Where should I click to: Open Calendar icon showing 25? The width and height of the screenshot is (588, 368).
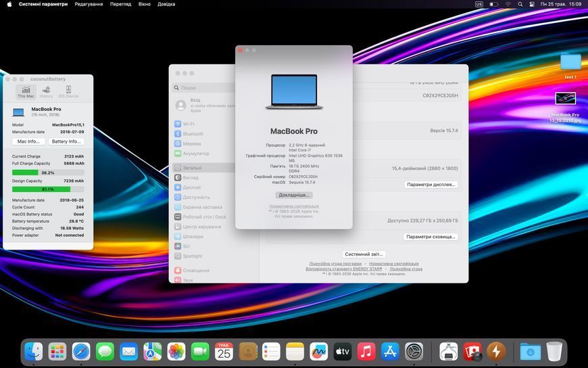click(224, 352)
